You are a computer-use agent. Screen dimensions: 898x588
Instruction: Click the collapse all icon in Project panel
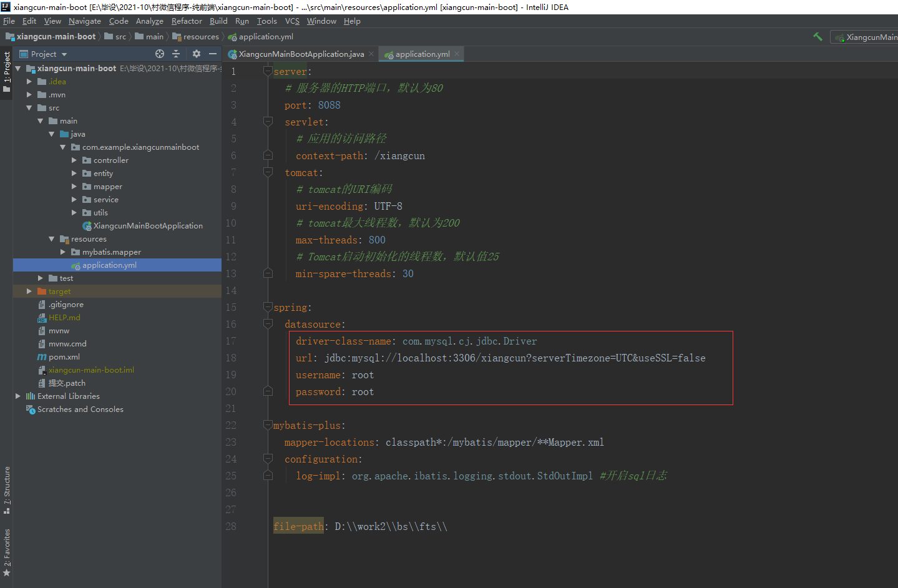[x=176, y=54]
